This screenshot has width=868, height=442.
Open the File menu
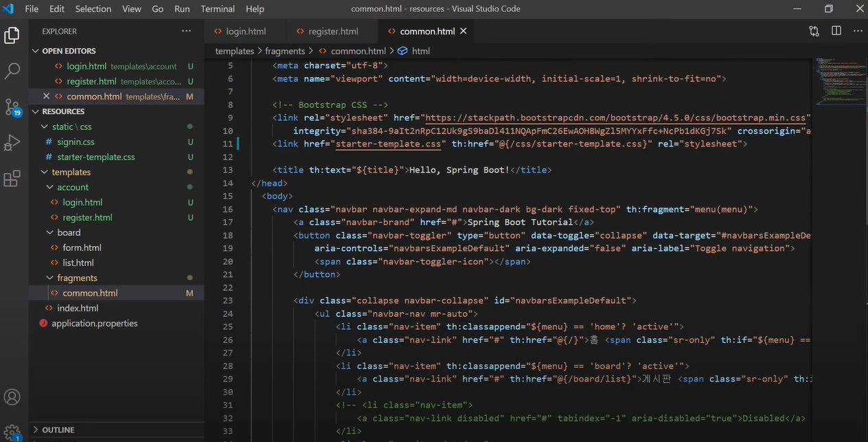(x=32, y=9)
